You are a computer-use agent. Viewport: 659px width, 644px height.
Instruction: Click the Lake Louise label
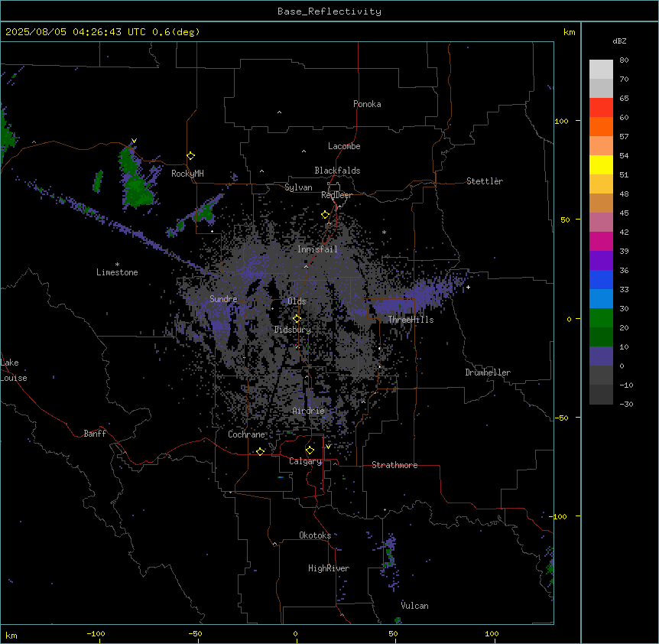pyautogui.click(x=12, y=370)
